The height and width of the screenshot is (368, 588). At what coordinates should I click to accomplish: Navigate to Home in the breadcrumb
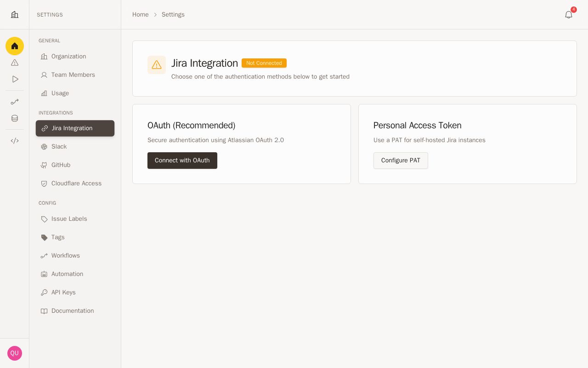point(141,15)
